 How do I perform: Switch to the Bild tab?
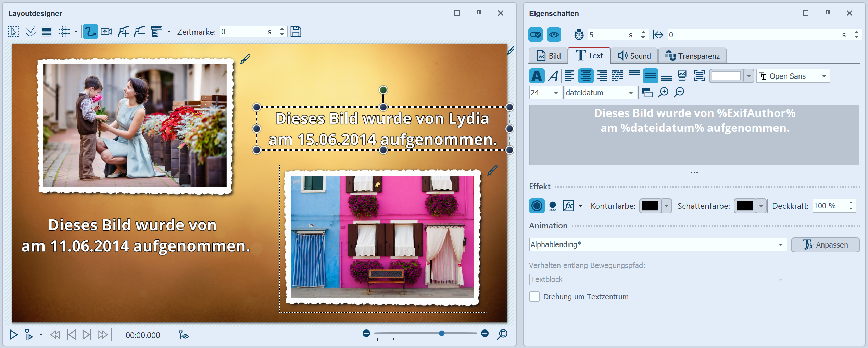pyautogui.click(x=549, y=56)
